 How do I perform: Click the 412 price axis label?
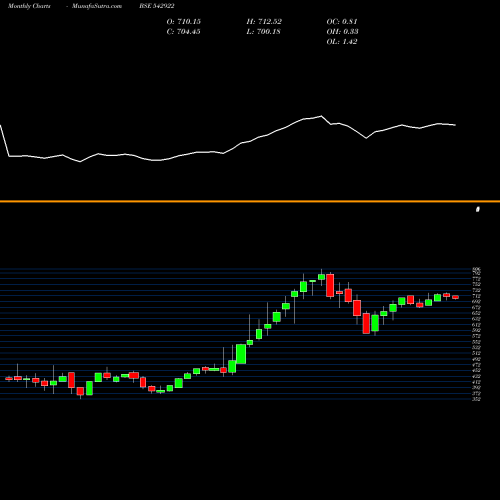(x=477, y=382)
